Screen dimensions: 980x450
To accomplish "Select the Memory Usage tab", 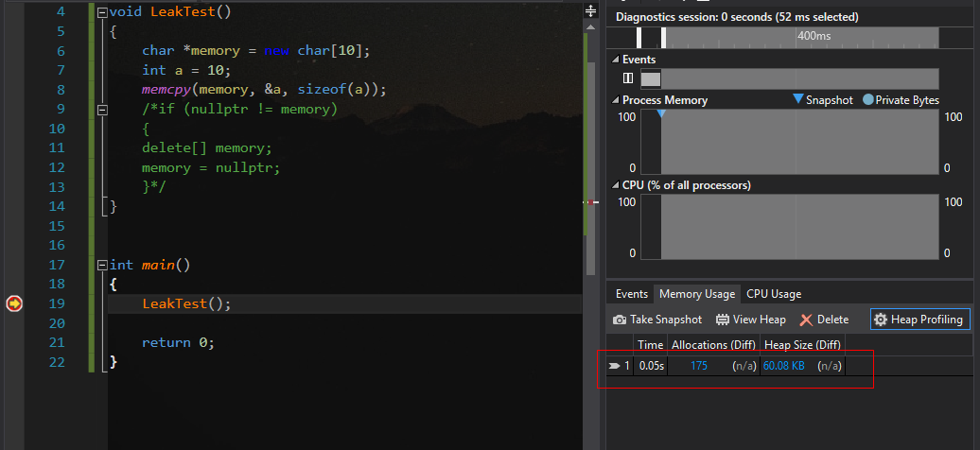I will 697,294.
